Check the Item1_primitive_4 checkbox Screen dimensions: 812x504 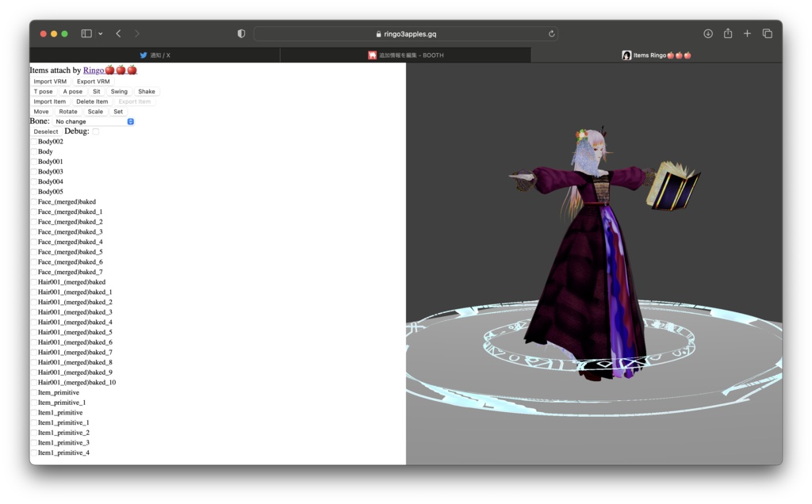tap(33, 452)
